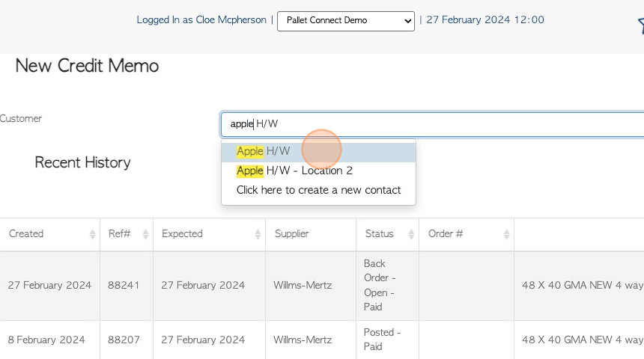The image size is (644, 359).
Task: Click Willms-Mertz supplier in first row
Action: 303,285
